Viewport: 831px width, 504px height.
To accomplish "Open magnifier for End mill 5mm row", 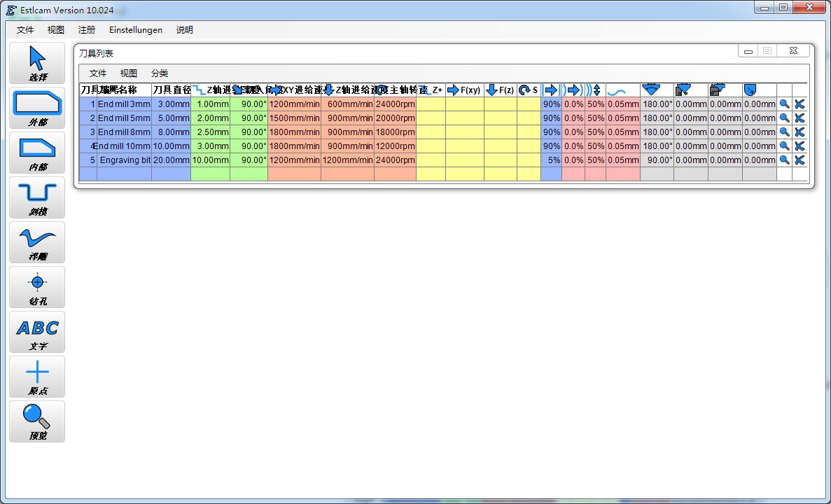I will pos(784,118).
